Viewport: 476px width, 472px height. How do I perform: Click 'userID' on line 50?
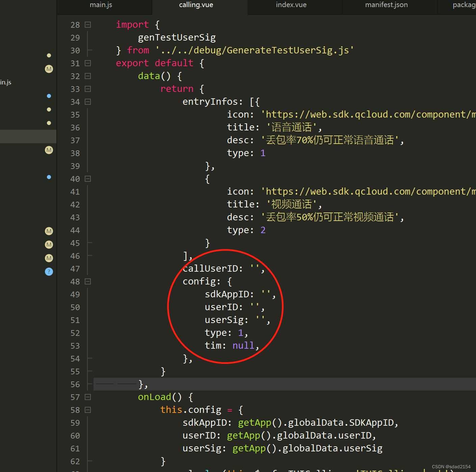tap(221, 307)
